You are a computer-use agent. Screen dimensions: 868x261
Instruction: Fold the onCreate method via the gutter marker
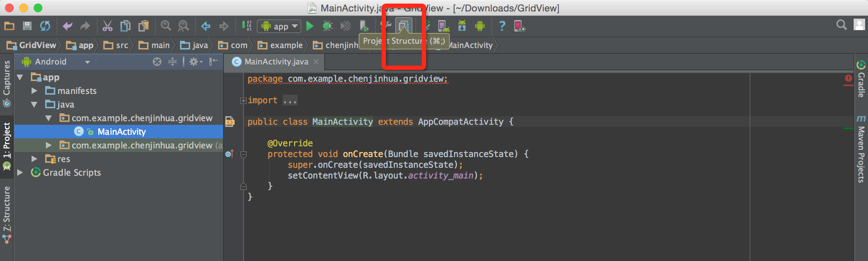[x=243, y=155]
